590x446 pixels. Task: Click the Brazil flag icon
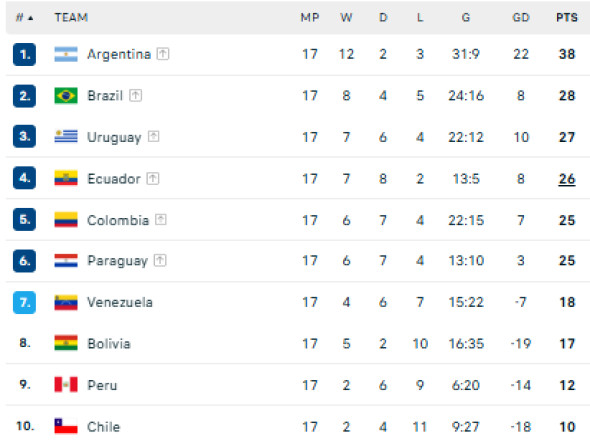pyautogui.click(x=66, y=96)
